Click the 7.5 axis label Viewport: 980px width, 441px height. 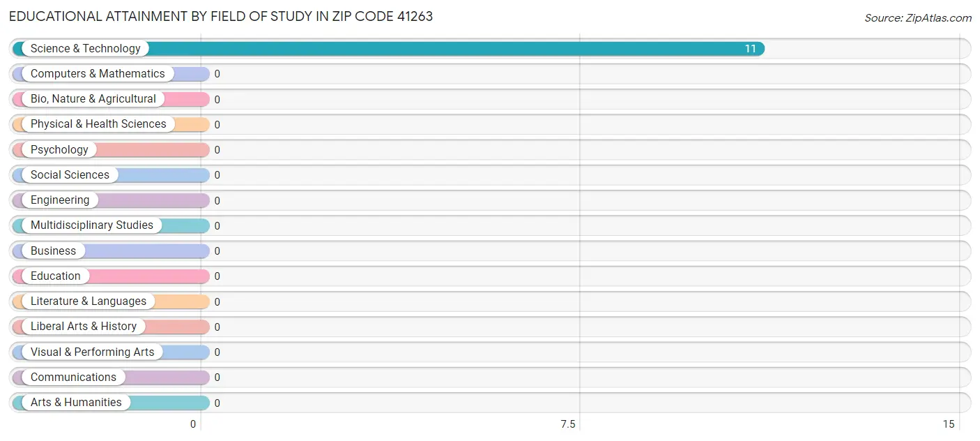568,424
